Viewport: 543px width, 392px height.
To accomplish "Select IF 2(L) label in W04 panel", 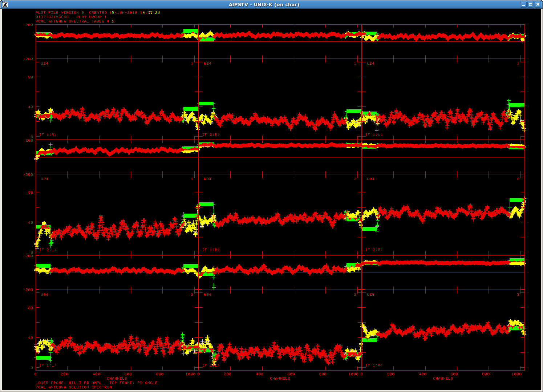I will (x=211, y=365).
